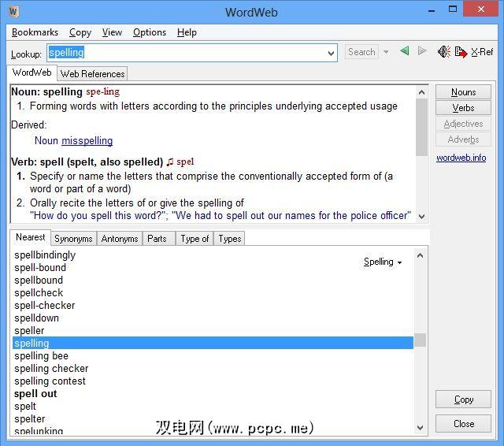This screenshot has height=446, width=504.
Task: Open the Lookup combo box dropdown arrow
Action: 331,53
